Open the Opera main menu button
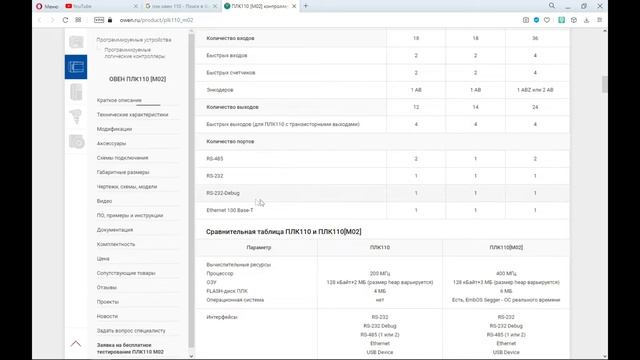 47,6
